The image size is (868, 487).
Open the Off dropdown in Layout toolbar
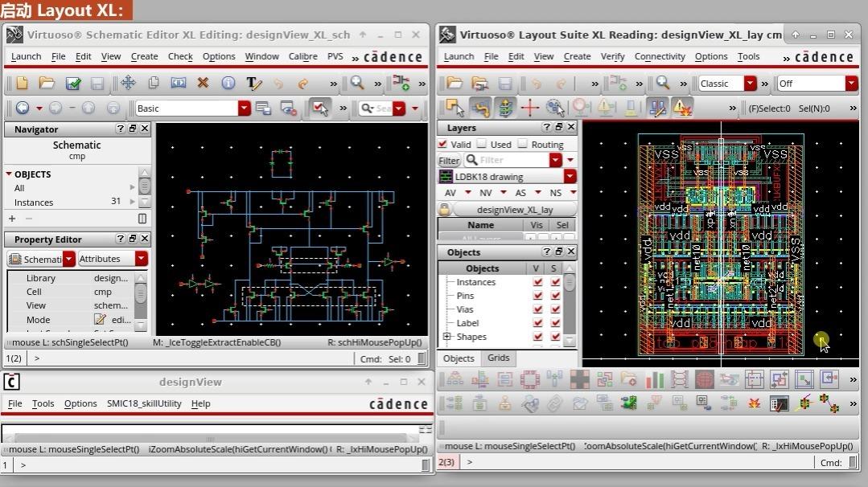(851, 84)
